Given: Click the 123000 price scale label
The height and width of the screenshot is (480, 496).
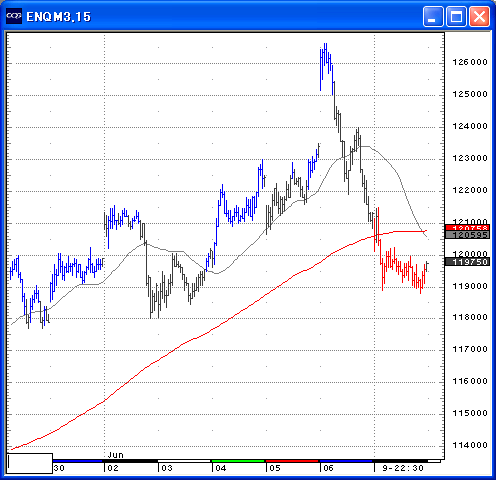Looking at the screenshot, I should point(470,158).
